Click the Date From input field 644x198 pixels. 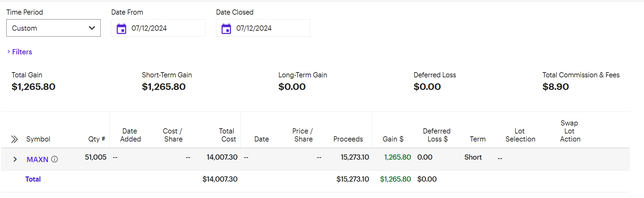click(158, 28)
